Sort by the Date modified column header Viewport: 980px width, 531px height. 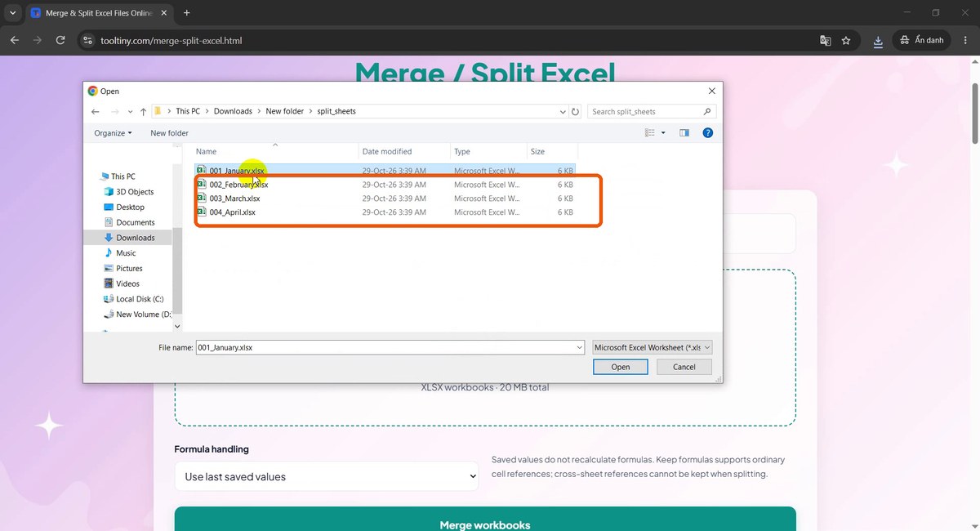[405, 151]
